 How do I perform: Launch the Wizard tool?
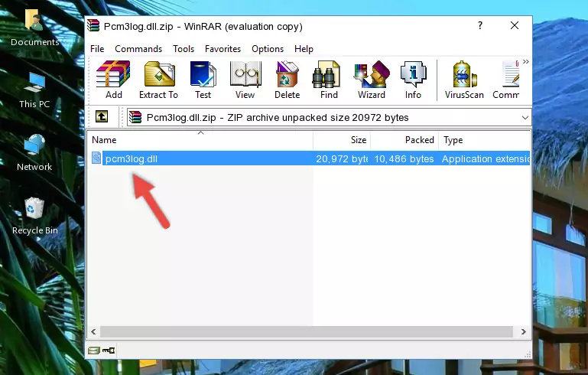[x=372, y=80]
